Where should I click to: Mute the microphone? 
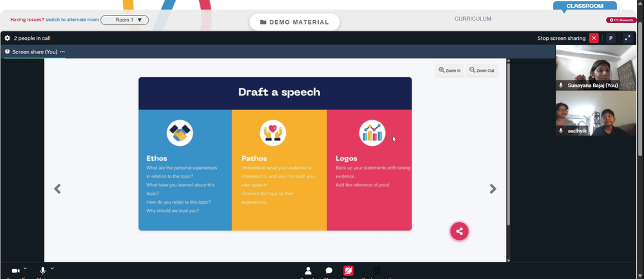click(x=43, y=271)
